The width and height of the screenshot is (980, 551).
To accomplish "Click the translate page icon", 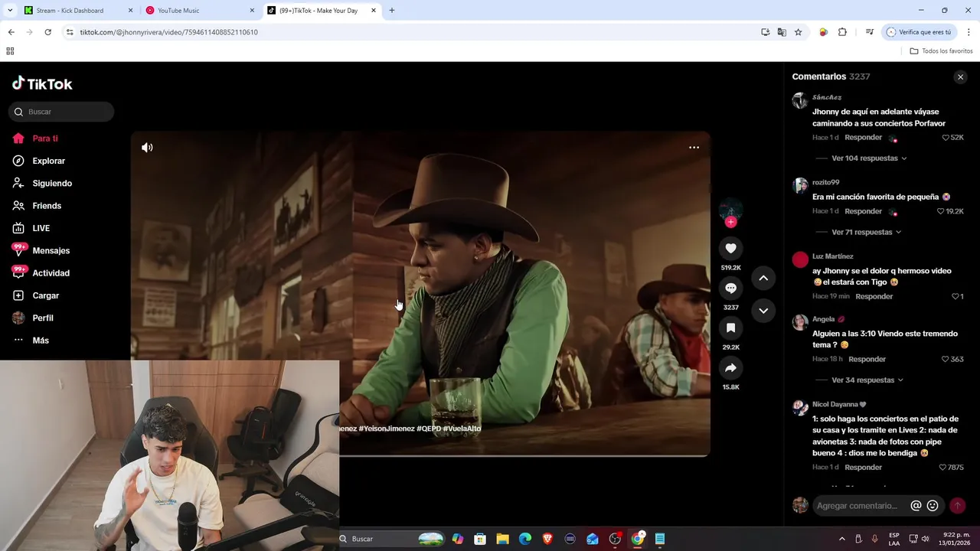I will [x=782, y=32].
